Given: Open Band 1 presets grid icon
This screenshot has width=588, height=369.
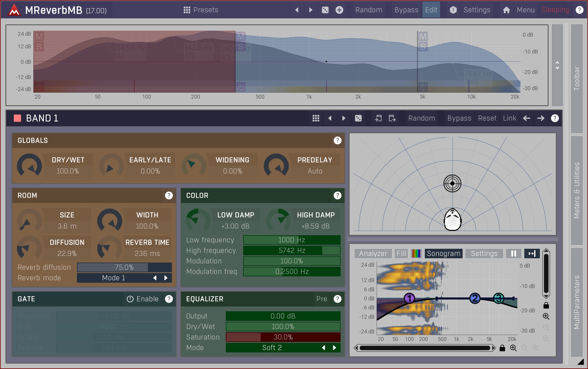Looking at the screenshot, I should 316,118.
